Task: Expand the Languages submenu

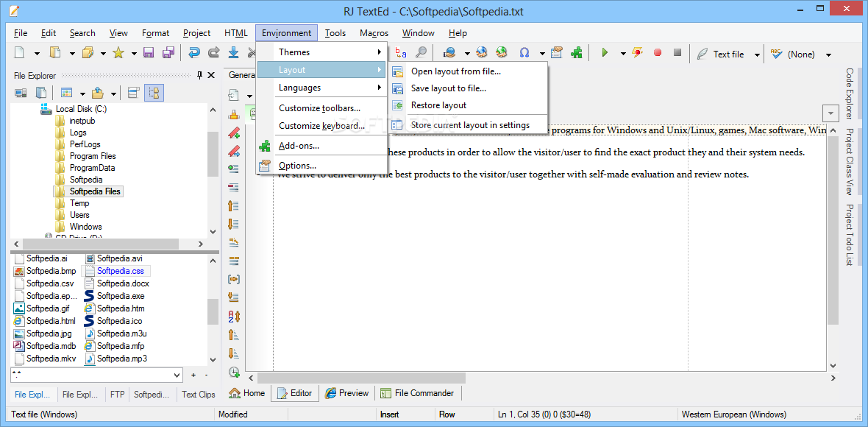Action: [321, 88]
